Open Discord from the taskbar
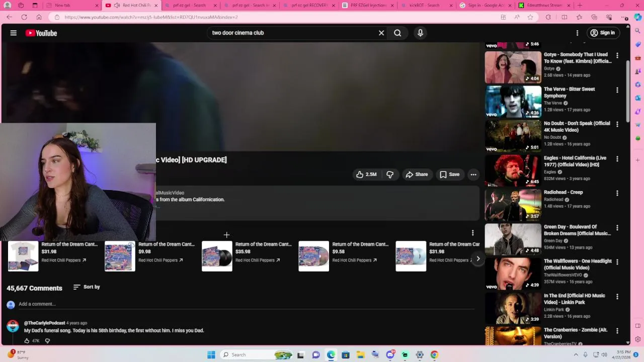Screen dimensions: 644x362 390,355
